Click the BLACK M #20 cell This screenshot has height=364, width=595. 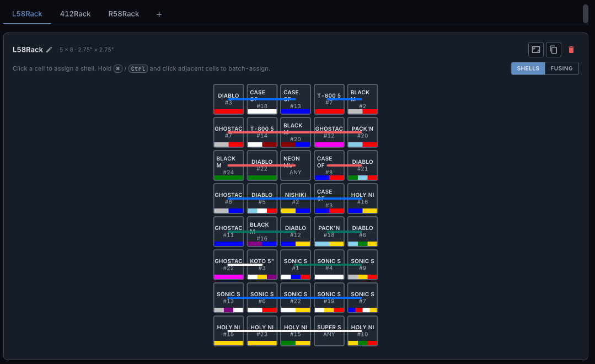pyautogui.click(x=296, y=132)
